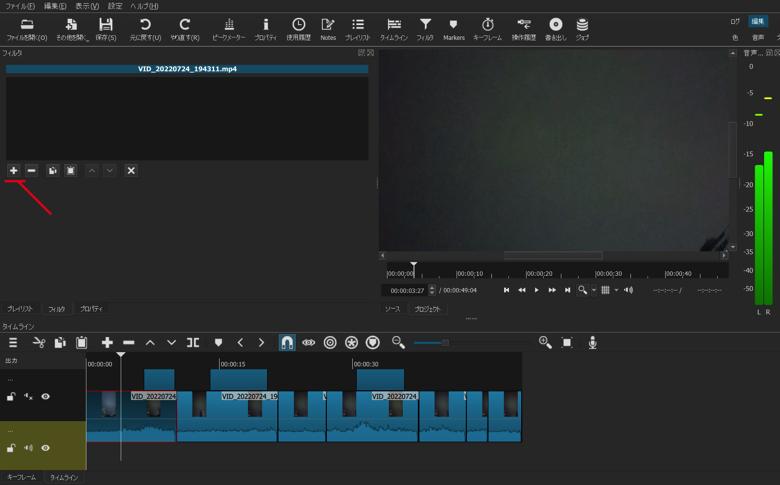This screenshot has height=485, width=780.
Task: Open the timeline hamburger menu
Action: coord(13,343)
